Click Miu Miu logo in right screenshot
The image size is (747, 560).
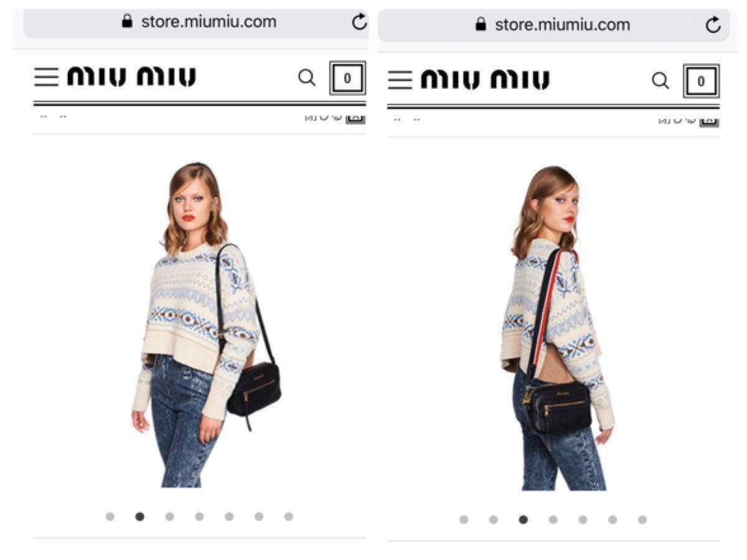coord(485,80)
